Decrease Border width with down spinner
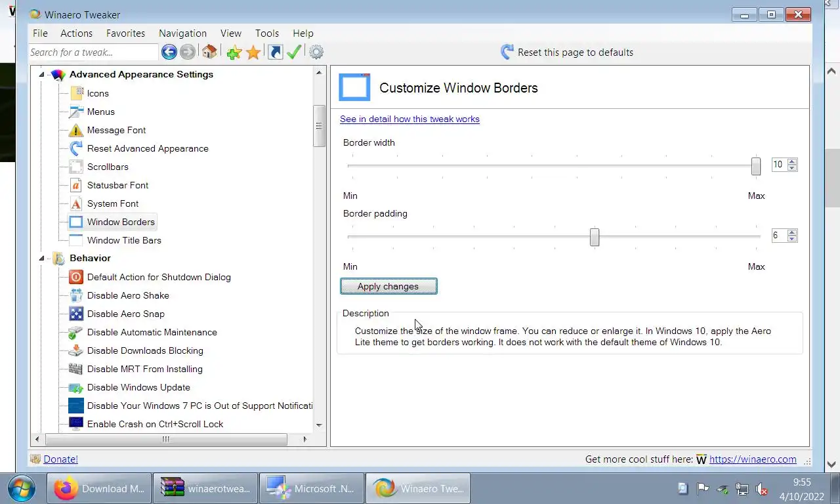 792,168
